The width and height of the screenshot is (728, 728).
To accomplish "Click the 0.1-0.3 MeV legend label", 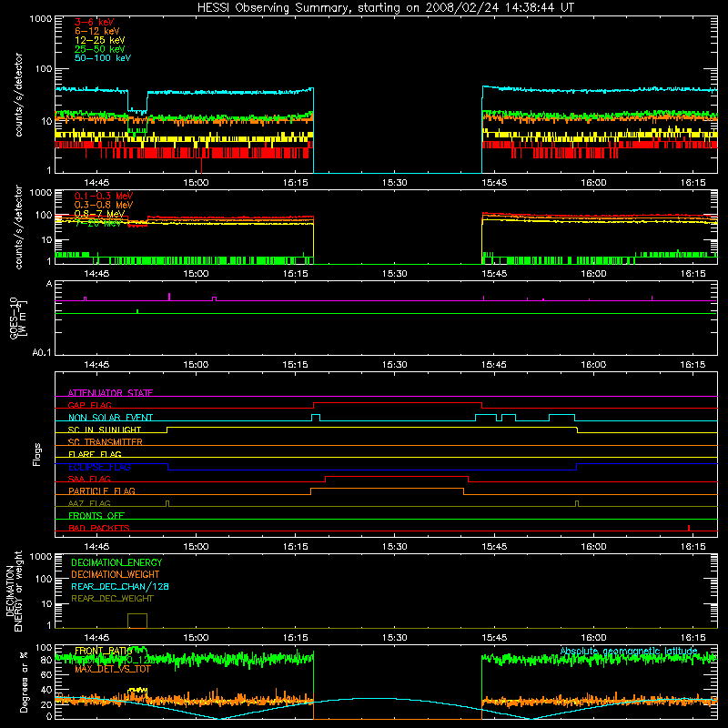I will [x=104, y=196].
